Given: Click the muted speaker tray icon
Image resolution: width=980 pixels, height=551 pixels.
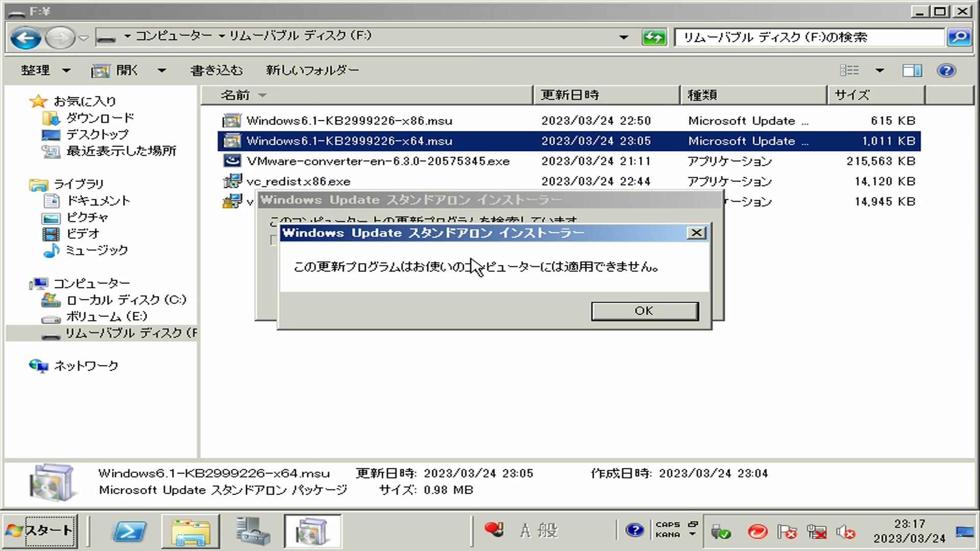Looking at the screenshot, I should click(845, 532).
